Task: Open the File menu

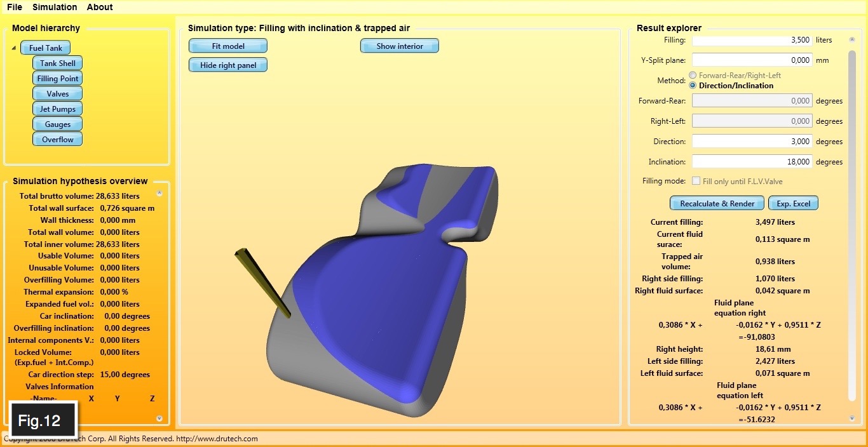Action: point(14,7)
